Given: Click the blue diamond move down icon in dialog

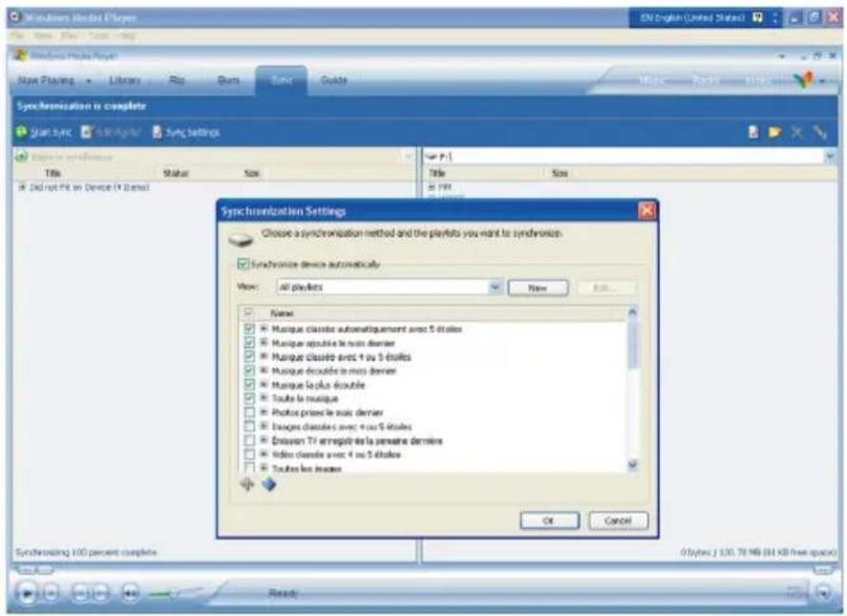Looking at the screenshot, I should pyautogui.click(x=269, y=484).
